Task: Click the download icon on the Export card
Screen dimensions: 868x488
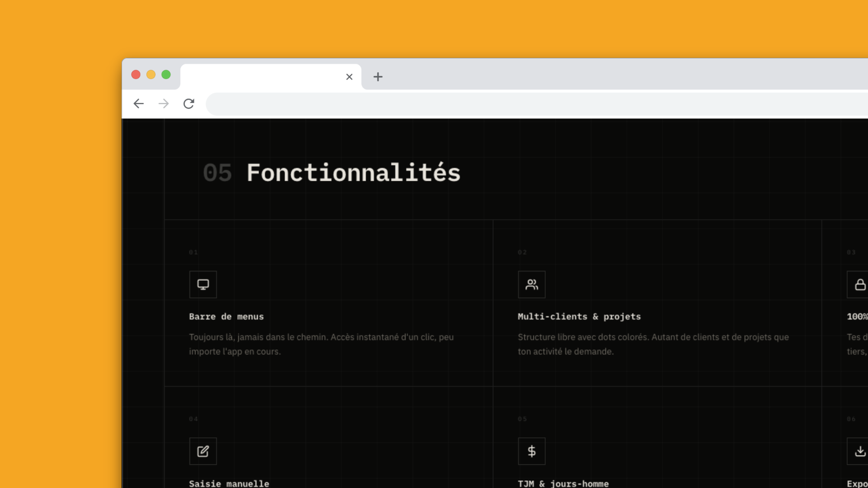Action: pos(859,451)
